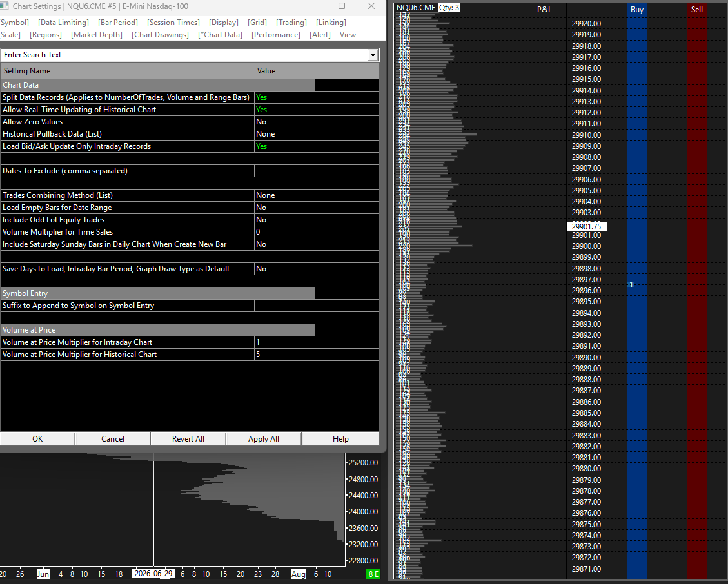The width and height of the screenshot is (728, 584).
Task: Open the Historical Pullback Data list value
Action: tap(284, 133)
